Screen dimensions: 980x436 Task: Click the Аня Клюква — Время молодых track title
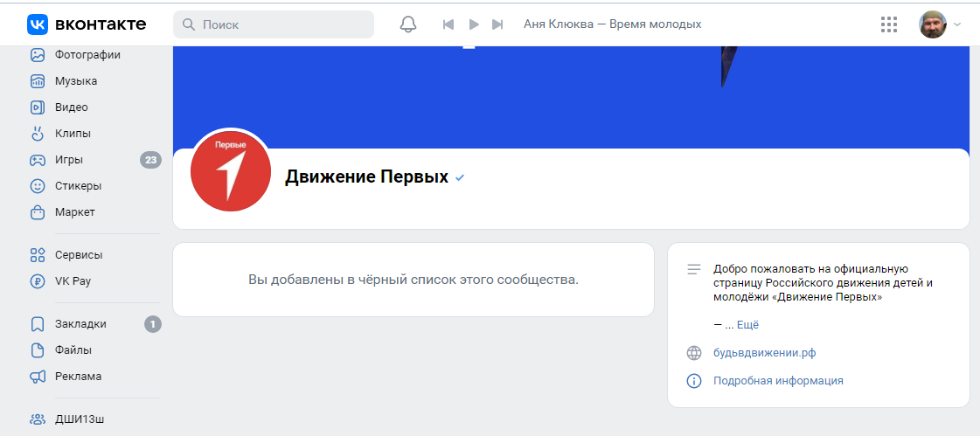(x=613, y=24)
